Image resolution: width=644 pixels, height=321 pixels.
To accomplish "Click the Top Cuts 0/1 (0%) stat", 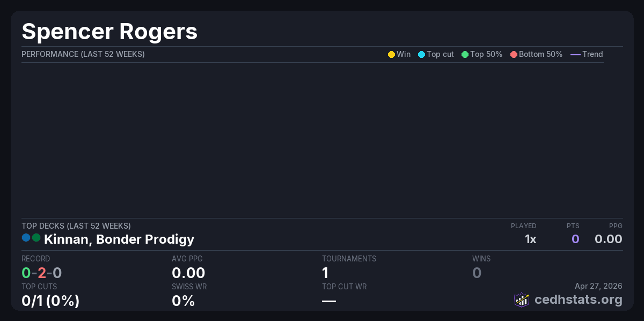I will [50, 301].
